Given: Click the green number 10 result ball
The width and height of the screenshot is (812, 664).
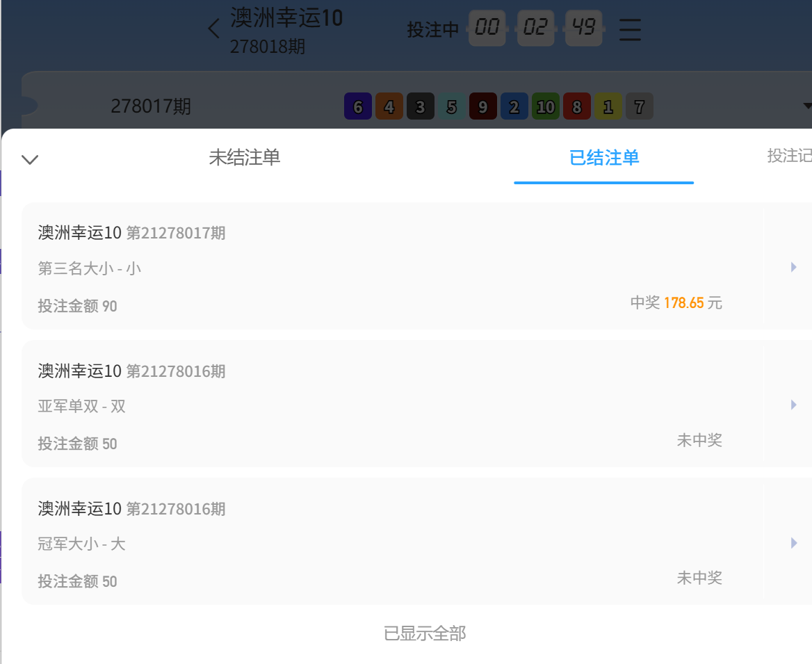Looking at the screenshot, I should click(x=545, y=106).
